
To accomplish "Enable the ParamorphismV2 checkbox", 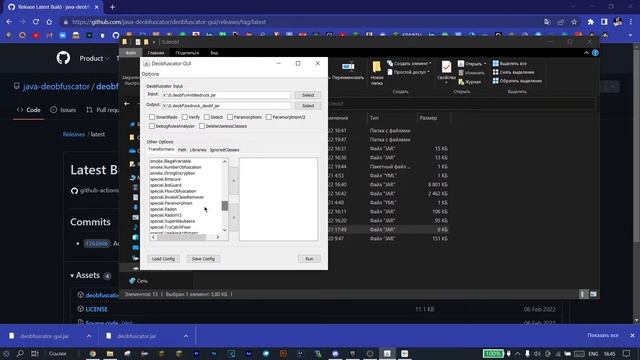I will coord(269,117).
